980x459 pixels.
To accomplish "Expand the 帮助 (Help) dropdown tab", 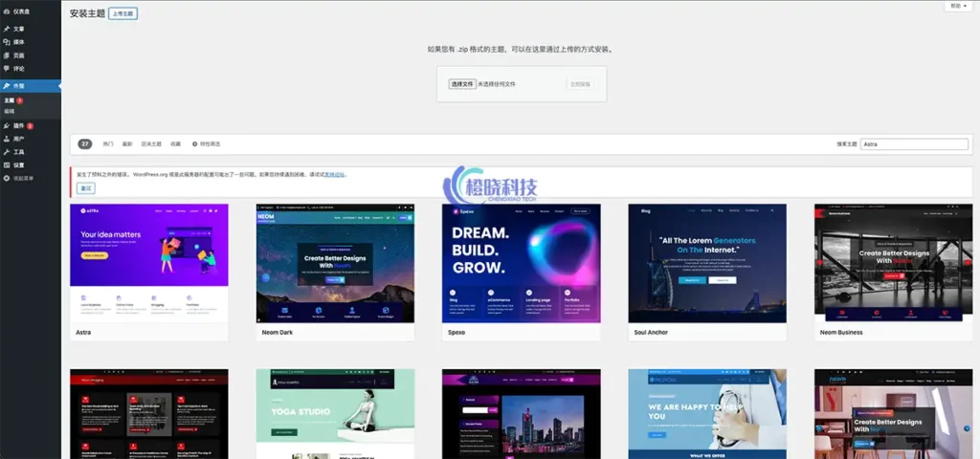I will (956, 6).
